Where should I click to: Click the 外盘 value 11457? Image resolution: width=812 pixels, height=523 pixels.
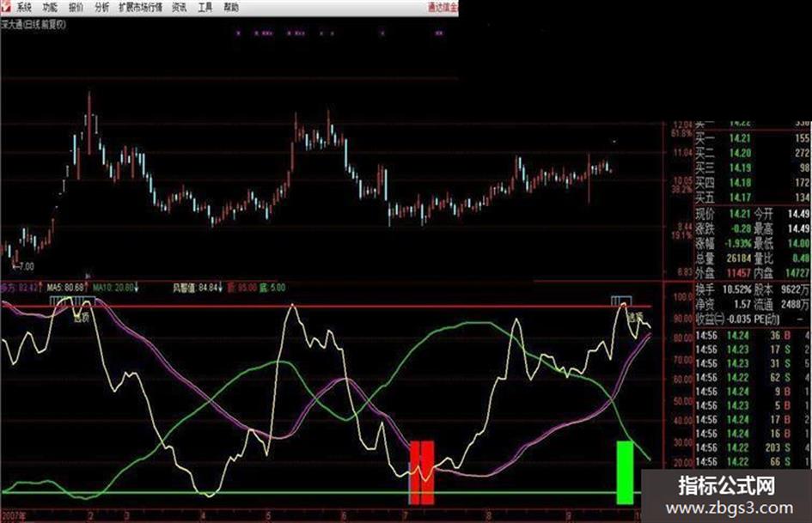(738, 272)
